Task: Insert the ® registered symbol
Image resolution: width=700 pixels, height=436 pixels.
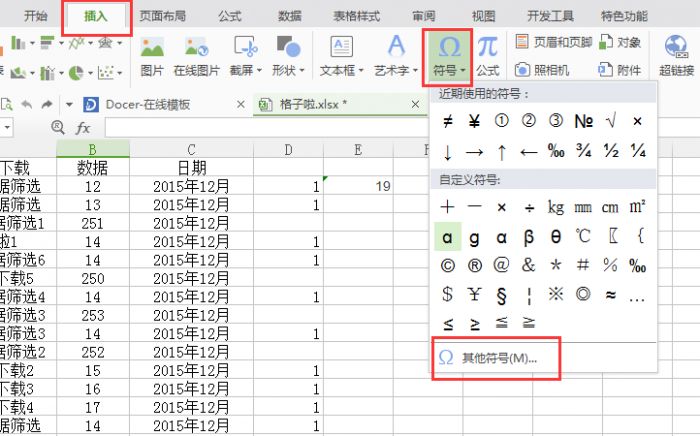Action: pos(474,266)
